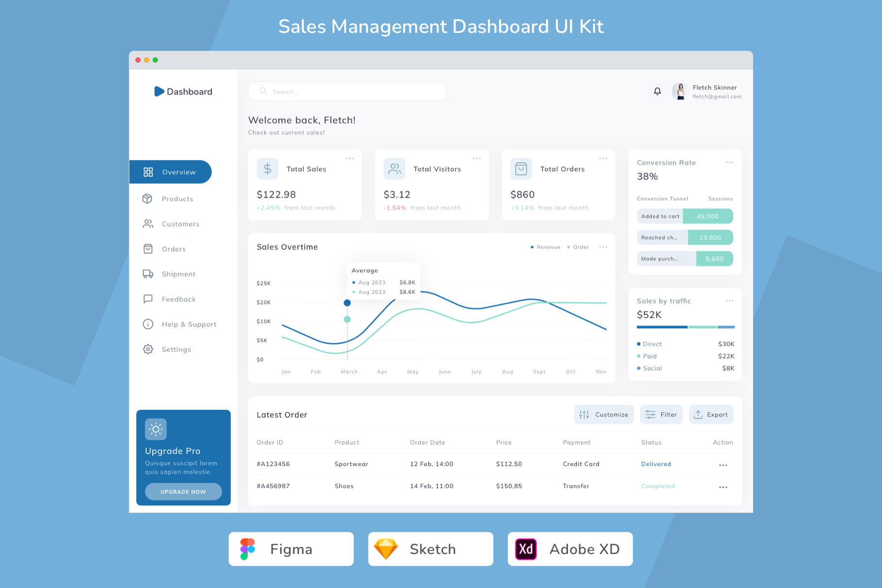The image size is (882, 588).
Task: Click the Search input field
Action: point(347,91)
